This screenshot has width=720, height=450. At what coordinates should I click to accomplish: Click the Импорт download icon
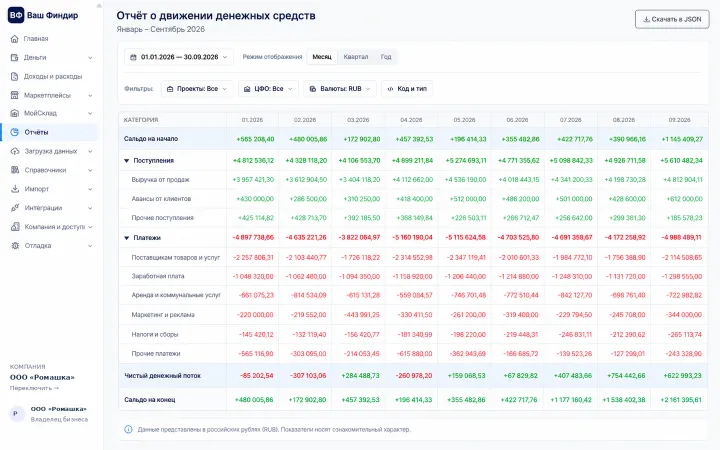click(x=15, y=189)
